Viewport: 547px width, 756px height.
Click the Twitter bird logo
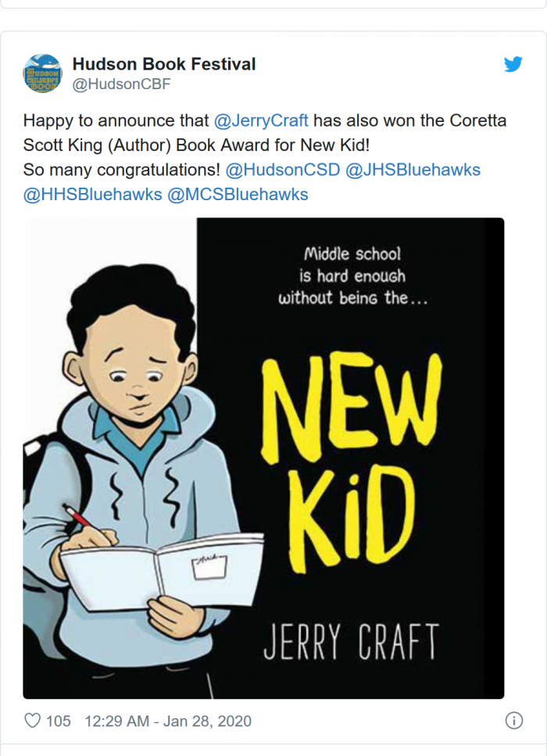point(513,64)
